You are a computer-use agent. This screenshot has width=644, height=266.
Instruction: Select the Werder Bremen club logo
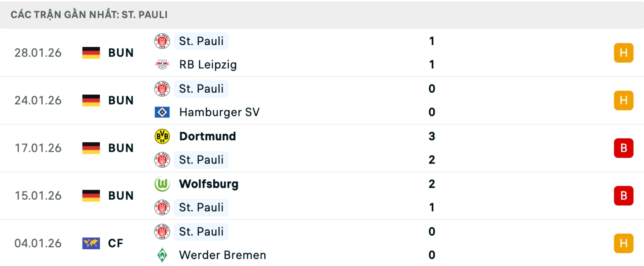(x=162, y=255)
